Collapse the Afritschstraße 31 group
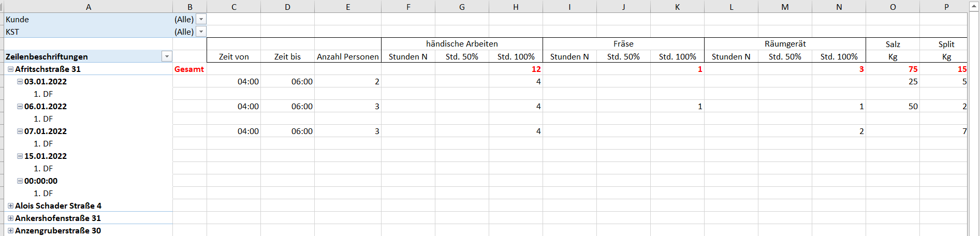The image size is (980, 236). [10, 69]
